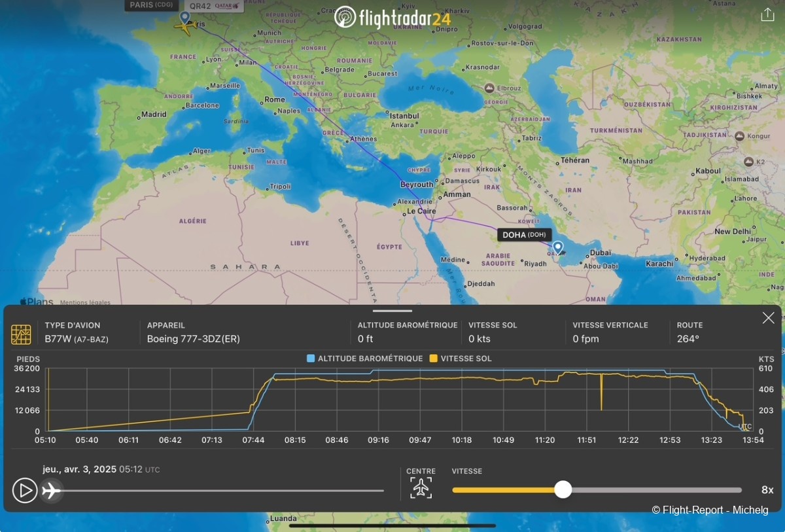Screen dimensions: 785x532
Task: Click the Kongur mountain icon
Action: [x=739, y=136]
